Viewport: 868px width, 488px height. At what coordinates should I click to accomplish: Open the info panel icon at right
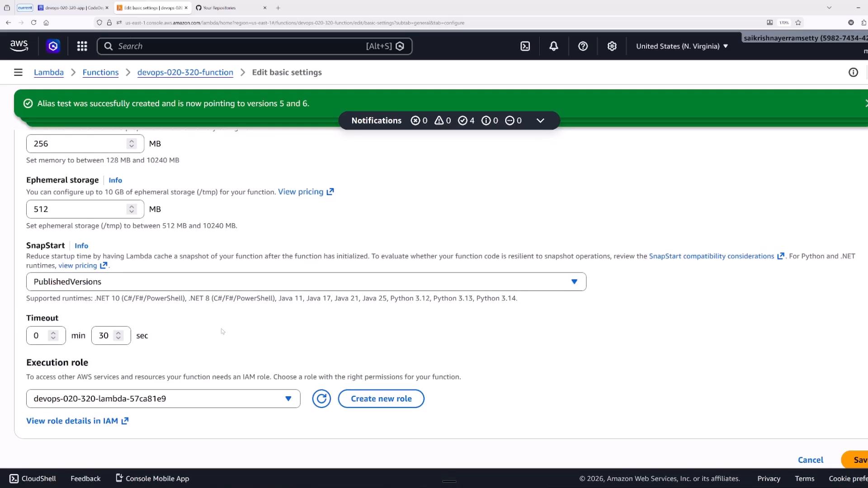[853, 72]
